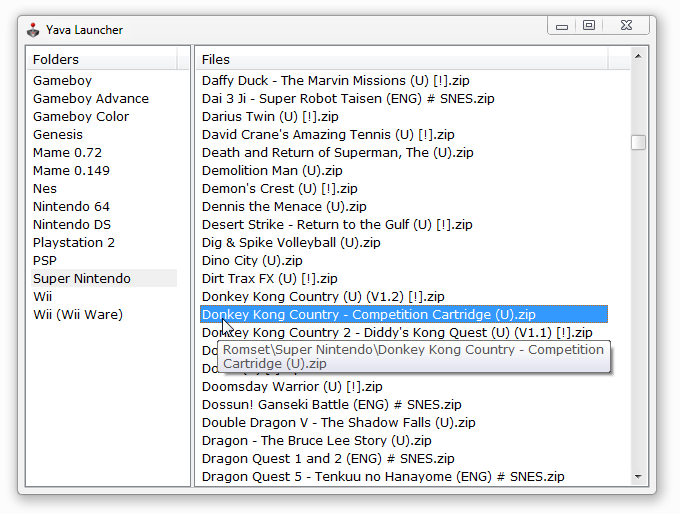Click the Yava Launcher joystick app icon
The width and height of the screenshot is (680, 514).
pos(33,30)
